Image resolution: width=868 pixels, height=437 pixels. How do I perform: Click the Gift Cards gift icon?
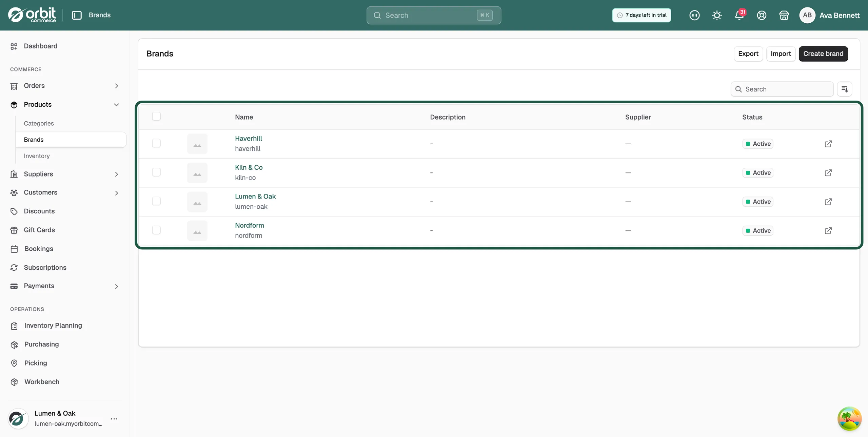tap(14, 230)
